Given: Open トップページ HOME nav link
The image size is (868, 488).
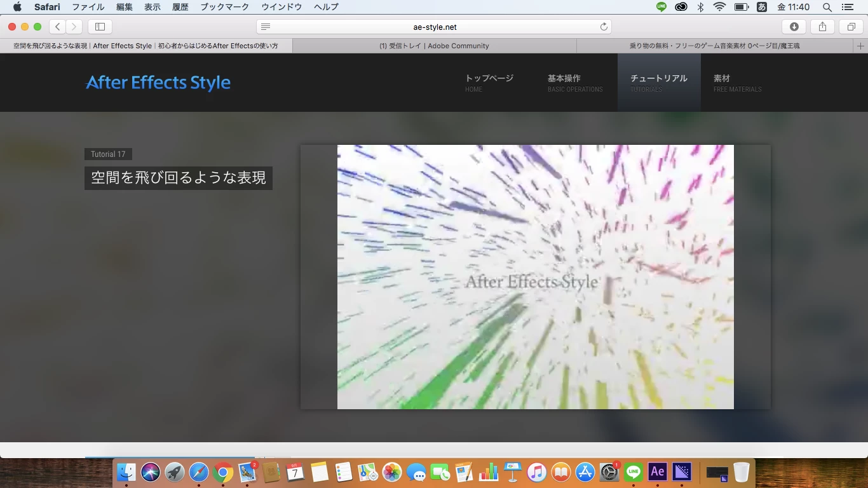Looking at the screenshot, I should tap(489, 83).
